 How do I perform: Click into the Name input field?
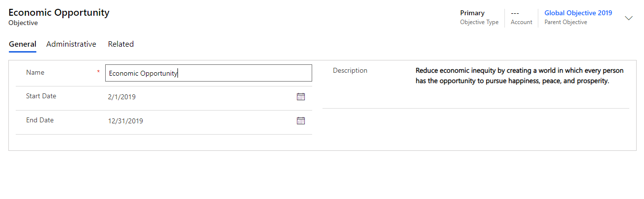[x=208, y=73]
